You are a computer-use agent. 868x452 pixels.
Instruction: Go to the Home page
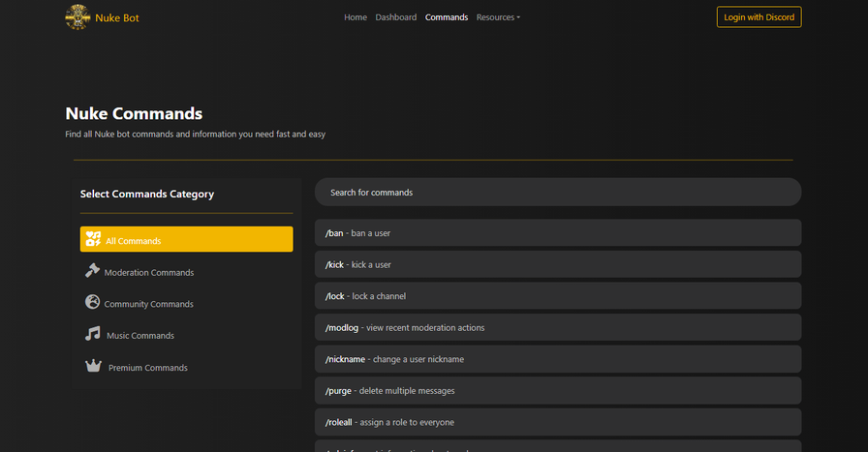point(356,17)
